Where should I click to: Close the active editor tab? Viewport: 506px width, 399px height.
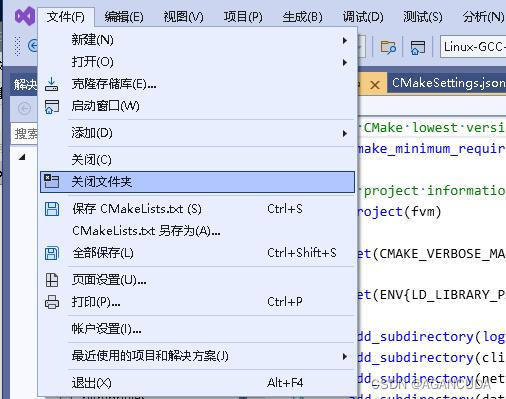[375, 85]
